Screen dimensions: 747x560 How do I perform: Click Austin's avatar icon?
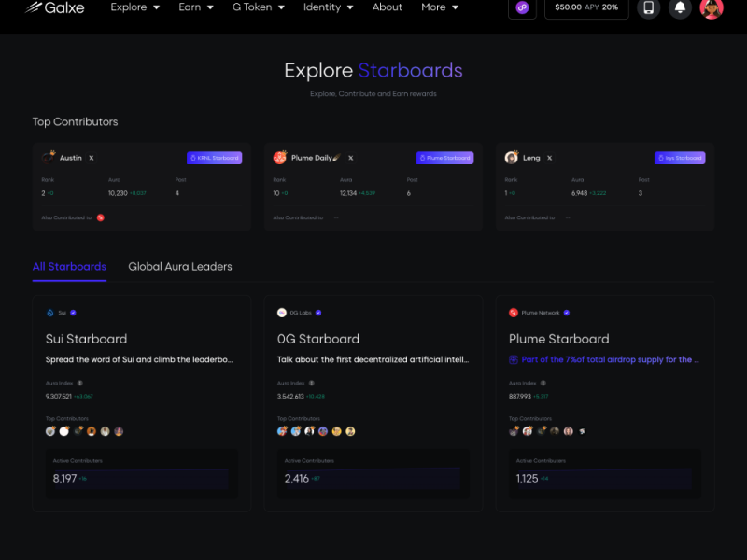[x=49, y=157]
